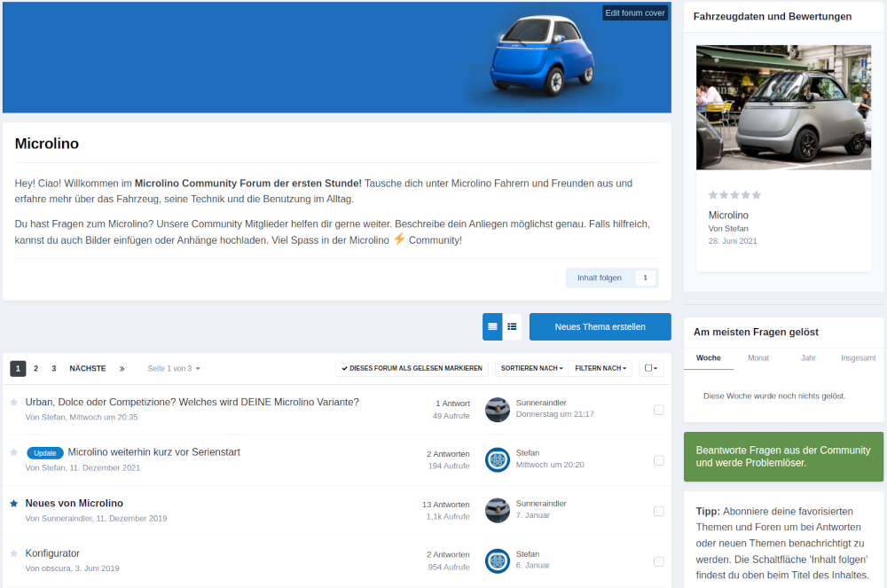
Task: Open Stefan's avatar in the 'Microlino weiterhin' row
Action: [498, 459]
